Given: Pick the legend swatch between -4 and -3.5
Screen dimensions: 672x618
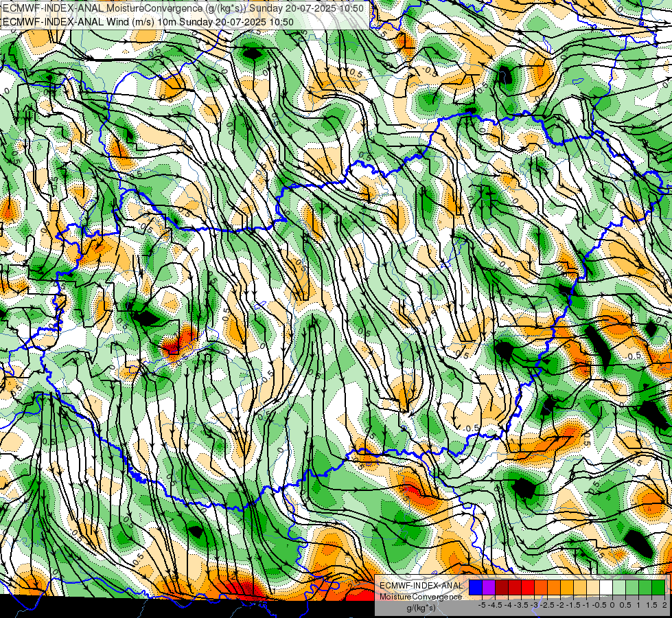Looking at the screenshot, I should (x=515, y=588).
